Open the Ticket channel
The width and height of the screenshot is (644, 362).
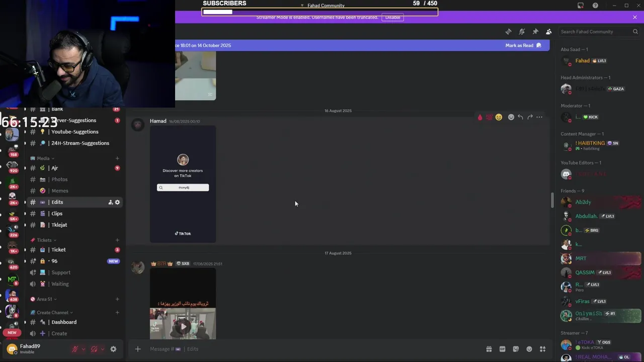point(74,250)
